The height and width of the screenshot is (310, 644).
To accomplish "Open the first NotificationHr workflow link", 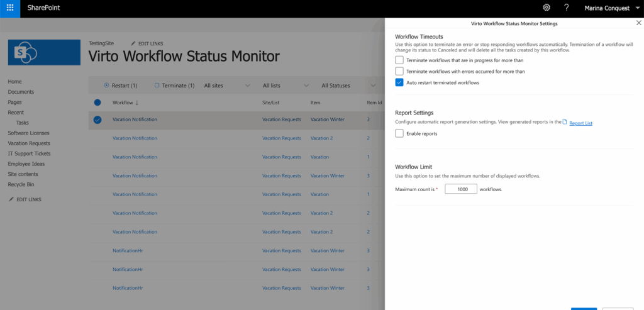I will 128,250.
